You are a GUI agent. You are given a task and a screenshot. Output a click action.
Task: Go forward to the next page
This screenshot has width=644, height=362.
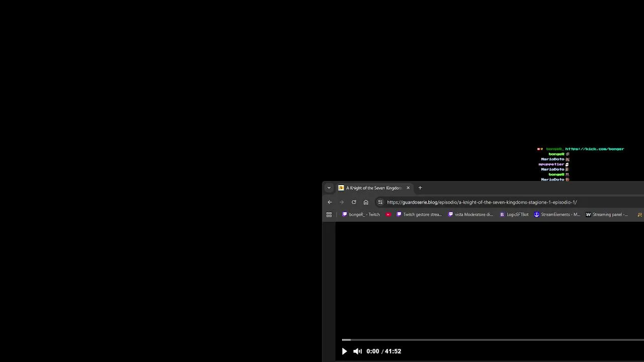(342, 202)
